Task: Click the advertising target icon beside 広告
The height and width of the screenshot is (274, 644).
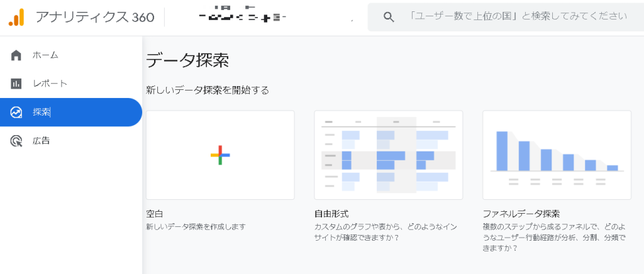Action: pos(16,141)
